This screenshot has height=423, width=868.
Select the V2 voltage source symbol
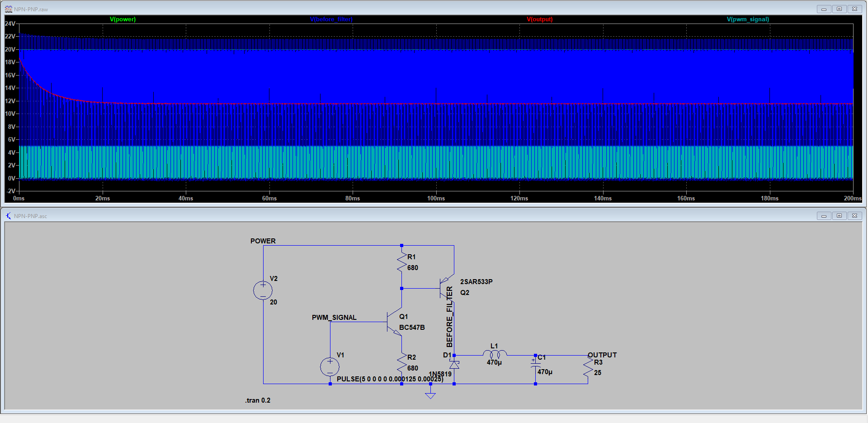point(263,290)
